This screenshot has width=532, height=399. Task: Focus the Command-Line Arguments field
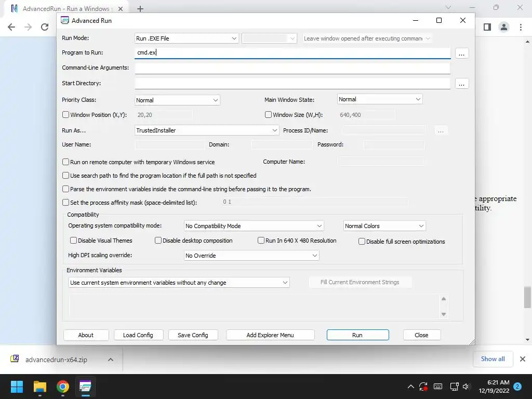tap(292, 68)
